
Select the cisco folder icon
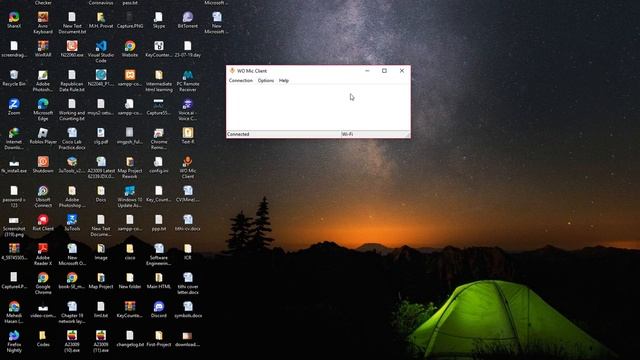[130, 252]
